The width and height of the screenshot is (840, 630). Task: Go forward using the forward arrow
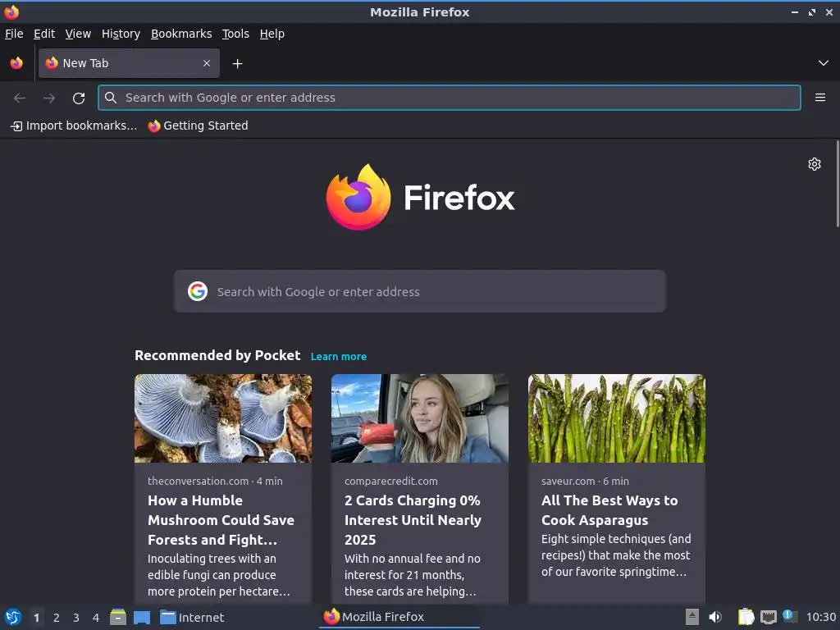pyautogui.click(x=49, y=98)
